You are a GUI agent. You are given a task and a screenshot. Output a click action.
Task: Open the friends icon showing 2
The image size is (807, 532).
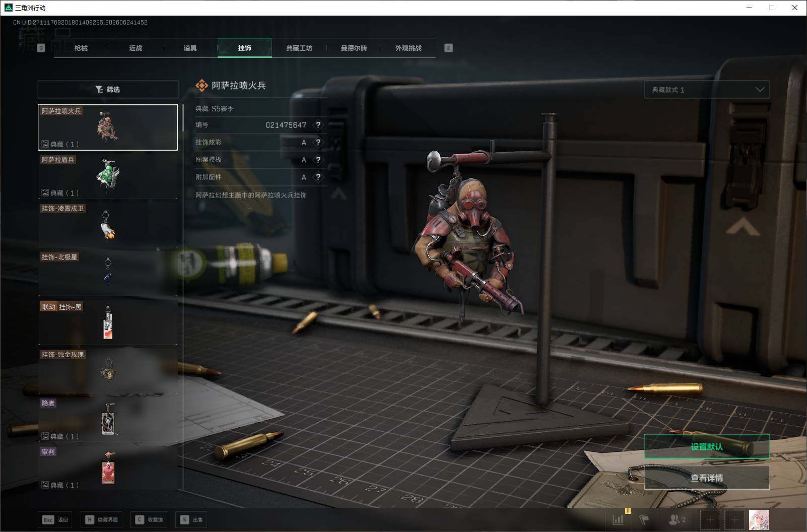677,519
